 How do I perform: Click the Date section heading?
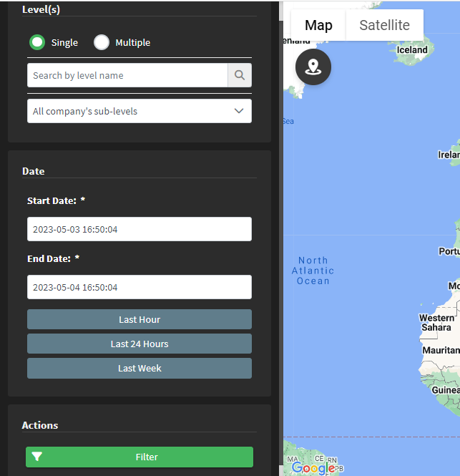coord(34,171)
